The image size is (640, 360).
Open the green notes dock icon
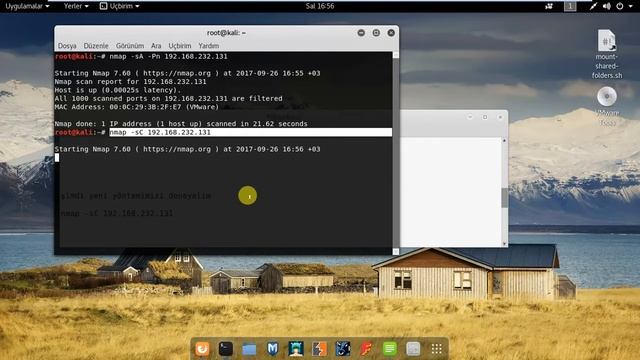(x=390, y=349)
